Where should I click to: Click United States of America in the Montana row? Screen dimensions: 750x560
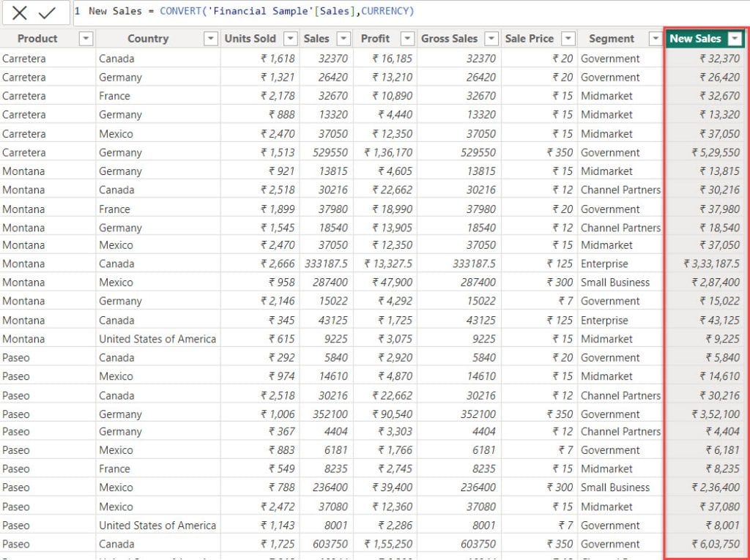click(158, 339)
